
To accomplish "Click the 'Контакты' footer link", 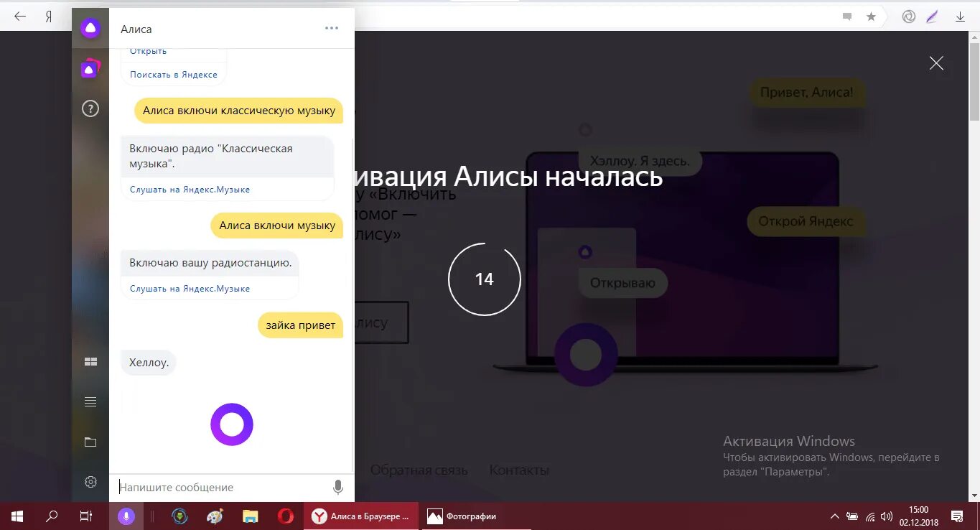I will pyautogui.click(x=519, y=470).
